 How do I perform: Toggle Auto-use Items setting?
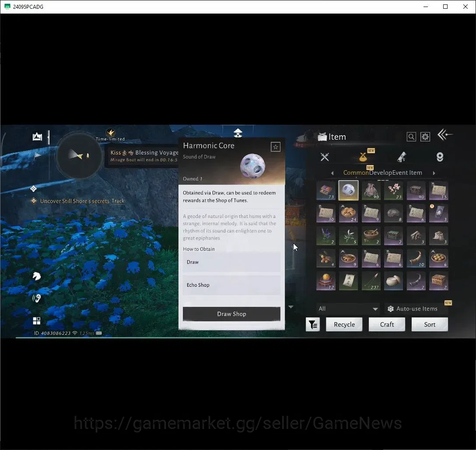[x=413, y=309]
